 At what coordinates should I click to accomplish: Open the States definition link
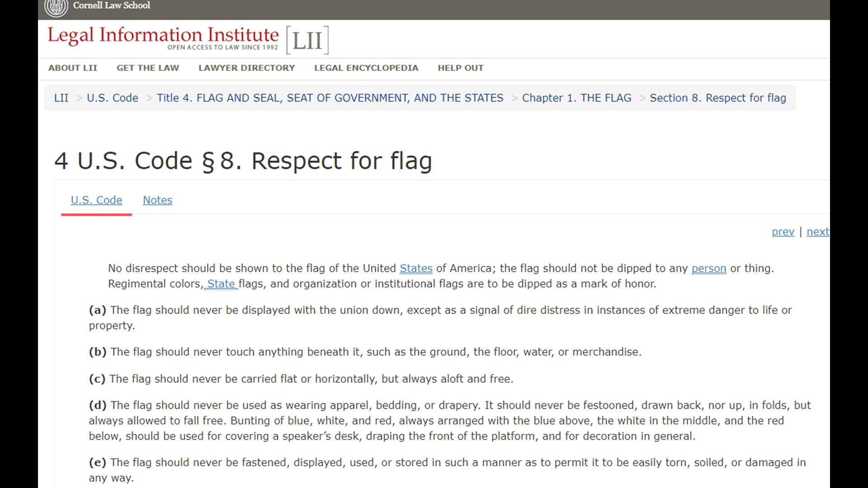point(416,268)
